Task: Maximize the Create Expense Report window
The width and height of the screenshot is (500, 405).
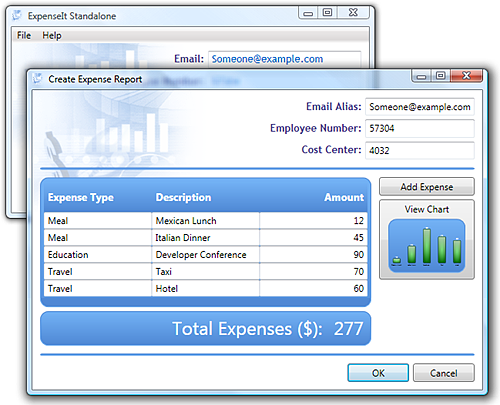Action: 441,76
